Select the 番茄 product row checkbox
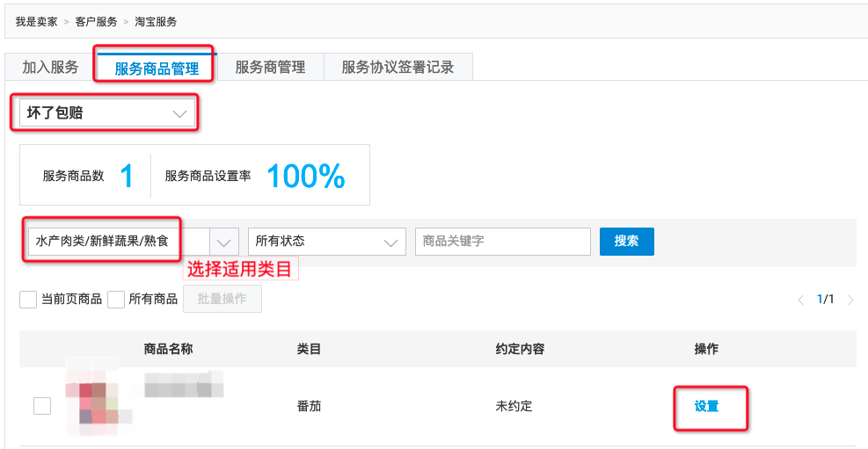 [x=42, y=406]
